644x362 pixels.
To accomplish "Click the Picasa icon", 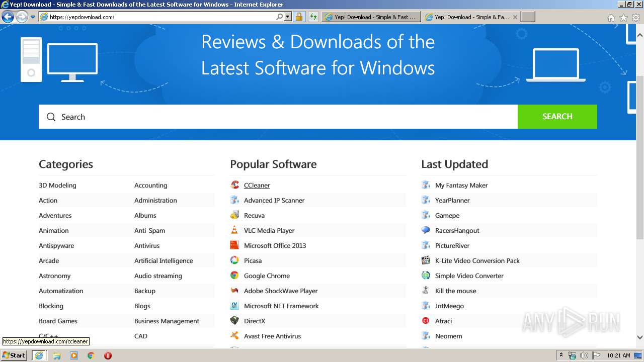I will (234, 260).
